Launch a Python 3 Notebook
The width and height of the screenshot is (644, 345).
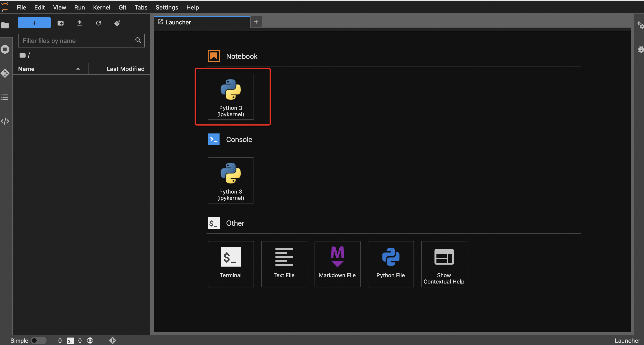[230, 97]
